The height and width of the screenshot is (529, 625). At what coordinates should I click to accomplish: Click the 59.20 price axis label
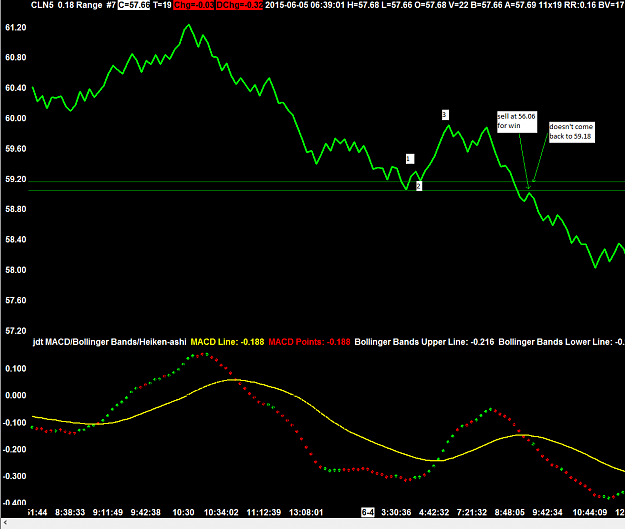[16, 179]
